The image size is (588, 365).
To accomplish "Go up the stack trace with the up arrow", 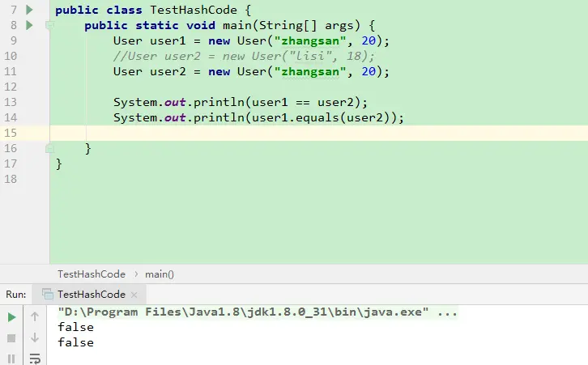I will [35, 317].
